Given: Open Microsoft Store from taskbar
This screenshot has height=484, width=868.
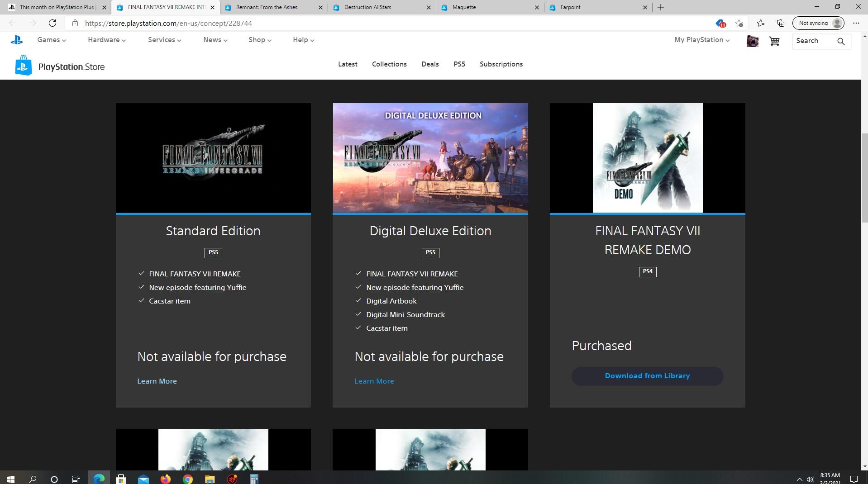Looking at the screenshot, I should click(121, 479).
